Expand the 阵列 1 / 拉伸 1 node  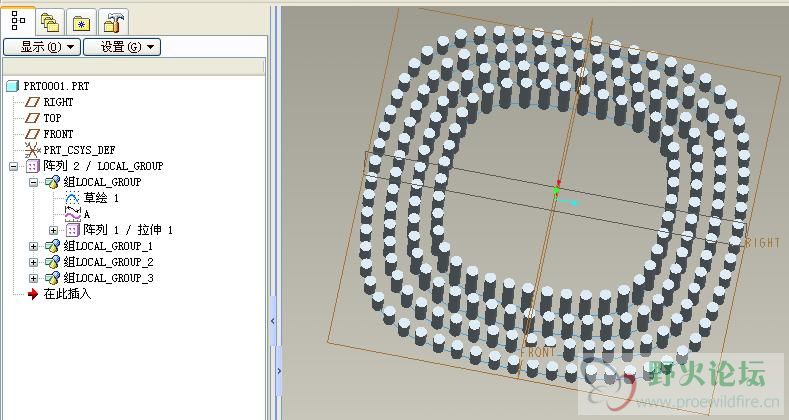tap(53, 230)
